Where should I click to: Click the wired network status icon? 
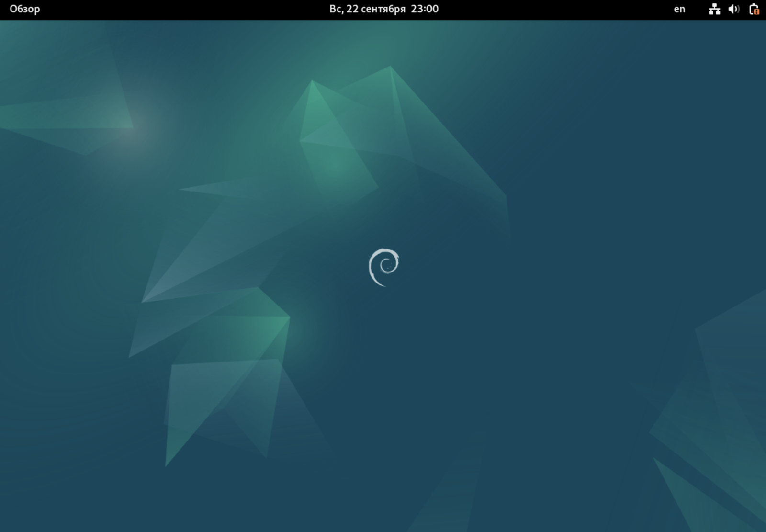click(714, 9)
